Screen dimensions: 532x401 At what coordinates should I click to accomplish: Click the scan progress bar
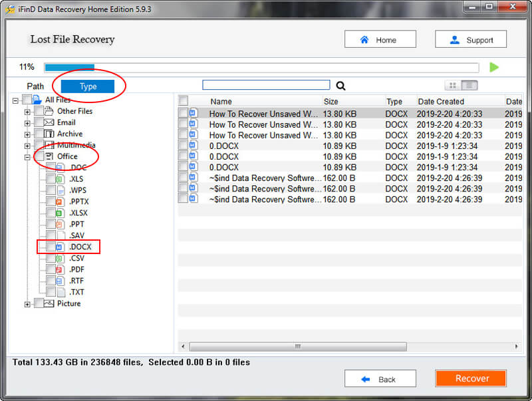click(261, 68)
